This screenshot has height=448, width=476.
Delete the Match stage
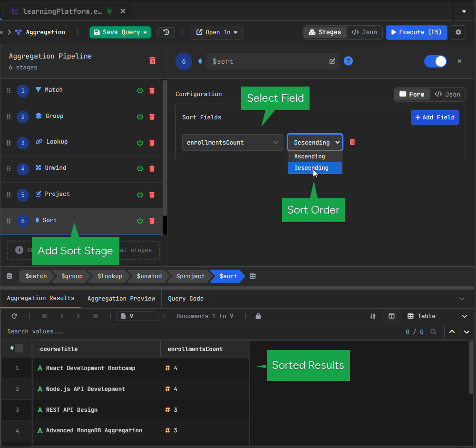[152, 90]
